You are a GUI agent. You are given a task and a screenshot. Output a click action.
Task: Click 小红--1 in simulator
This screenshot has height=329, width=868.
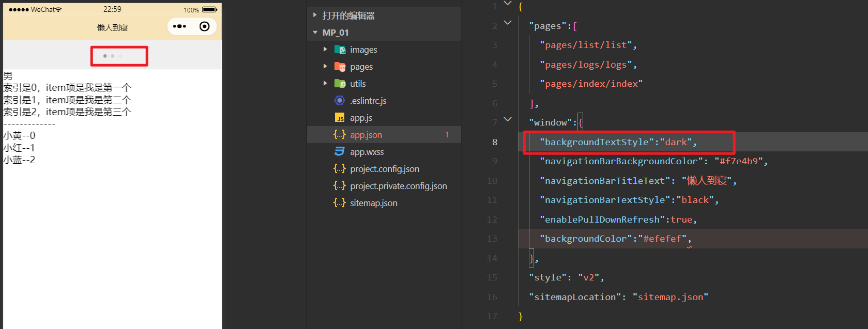tap(19, 148)
